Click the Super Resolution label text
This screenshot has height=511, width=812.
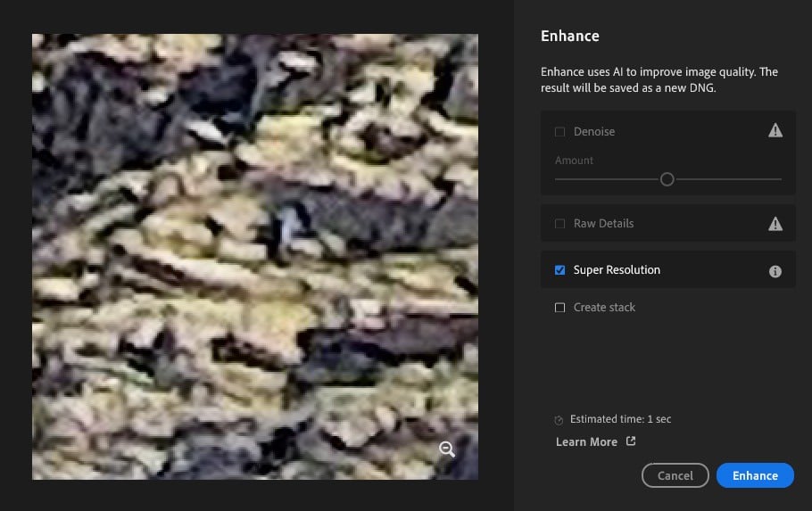[617, 270]
